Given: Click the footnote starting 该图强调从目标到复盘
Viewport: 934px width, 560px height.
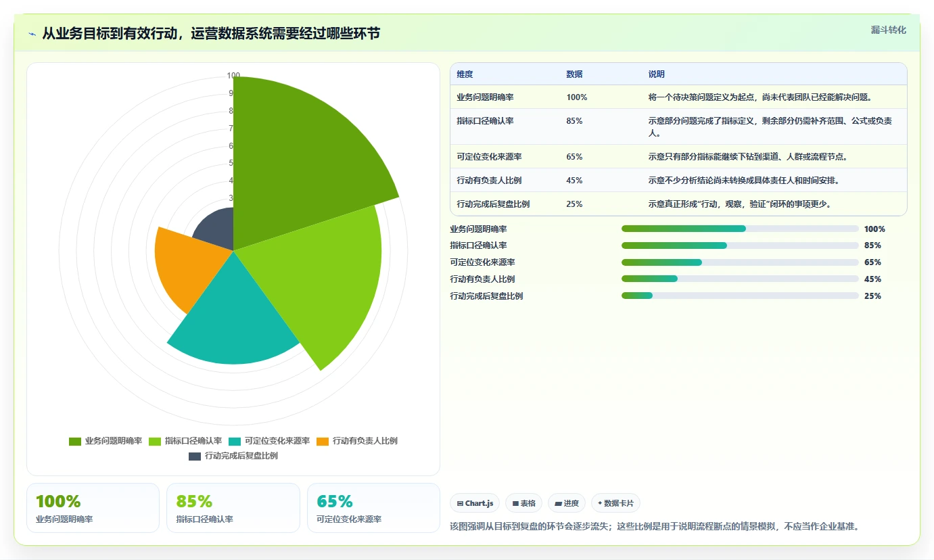Looking at the screenshot, I should point(655,526).
